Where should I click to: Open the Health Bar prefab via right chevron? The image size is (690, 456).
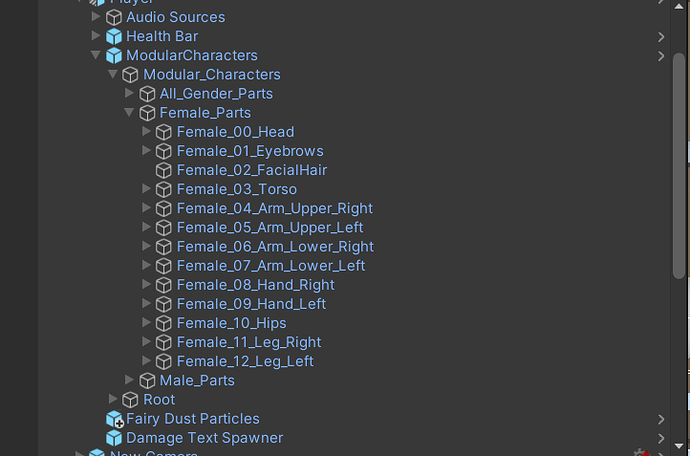(x=661, y=37)
